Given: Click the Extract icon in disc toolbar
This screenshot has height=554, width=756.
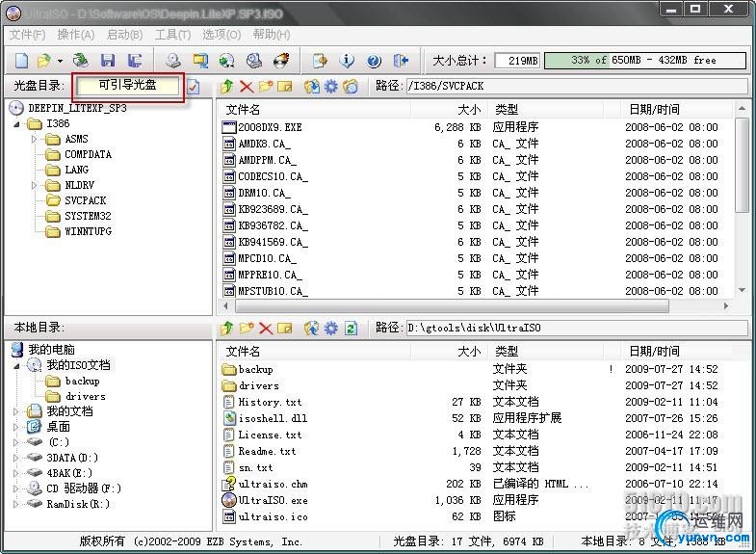Looking at the screenshot, I should pos(312,87).
